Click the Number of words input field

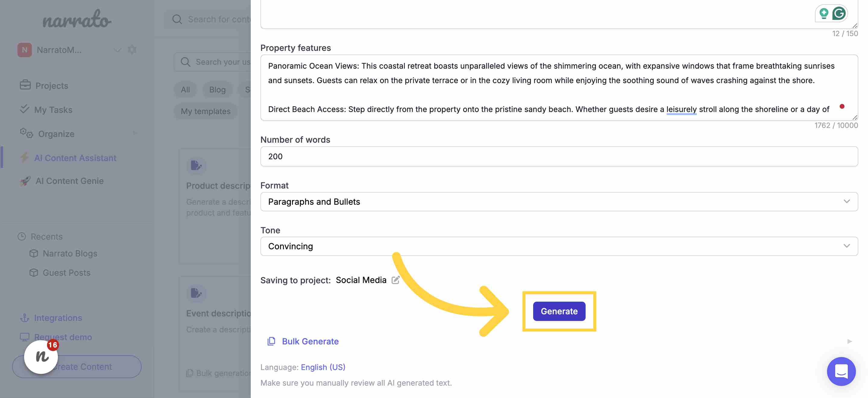pos(558,156)
